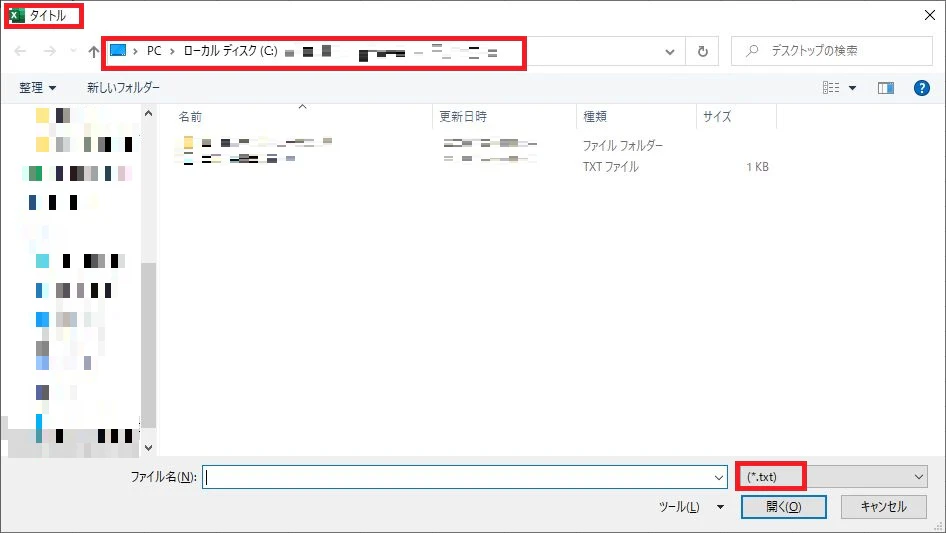This screenshot has height=533, width=946.
Task: Select PC in the address path
Action: pos(154,51)
